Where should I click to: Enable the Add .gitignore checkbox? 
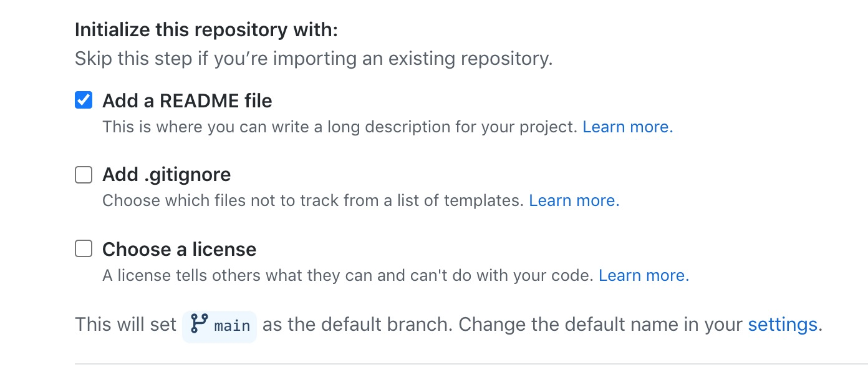(84, 174)
